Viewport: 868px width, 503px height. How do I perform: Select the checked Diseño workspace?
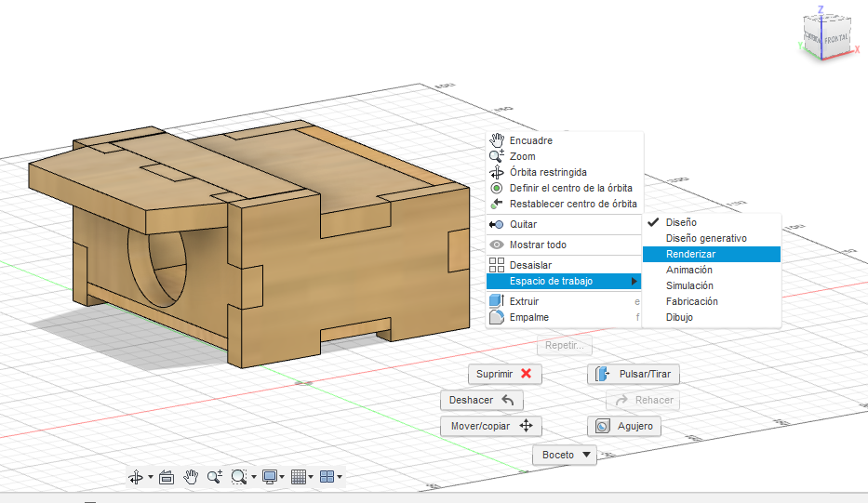pyautogui.click(x=712, y=222)
